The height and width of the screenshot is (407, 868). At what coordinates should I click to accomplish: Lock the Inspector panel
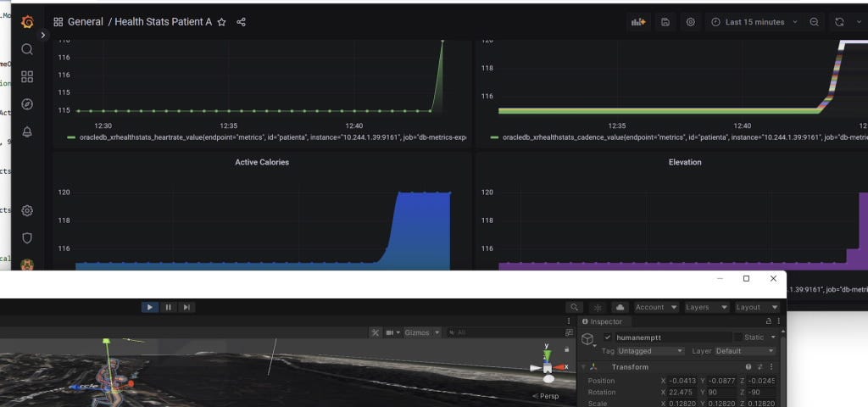pyautogui.click(x=768, y=321)
